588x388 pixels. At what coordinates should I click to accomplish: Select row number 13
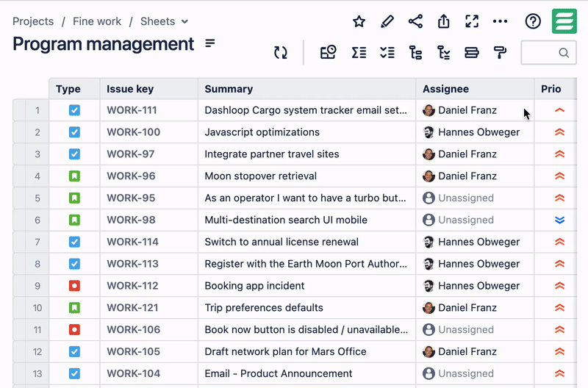[37, 374]
